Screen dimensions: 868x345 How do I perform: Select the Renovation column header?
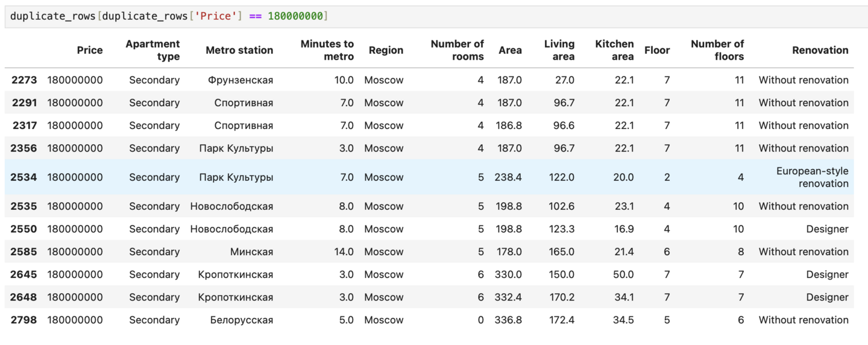pyautogui.click(x=820, y=50)
